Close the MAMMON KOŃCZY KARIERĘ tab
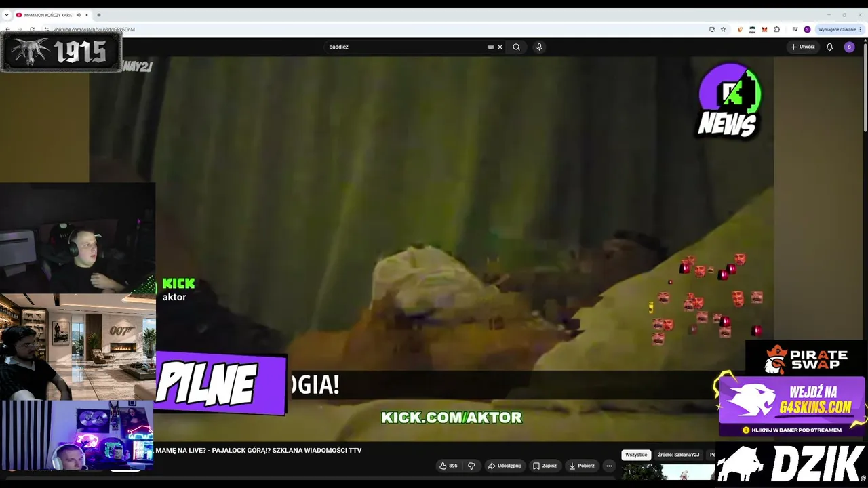This screenshot has width=868, height=488. tap(87, 15)
